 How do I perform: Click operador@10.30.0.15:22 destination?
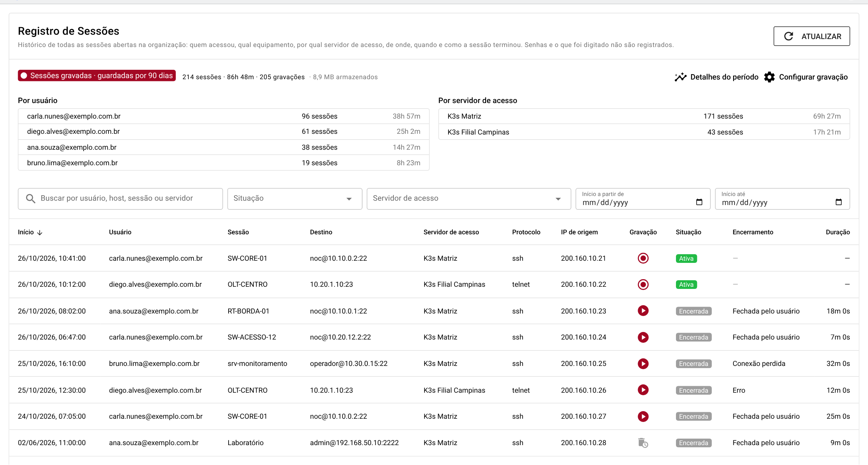[349, 363]
